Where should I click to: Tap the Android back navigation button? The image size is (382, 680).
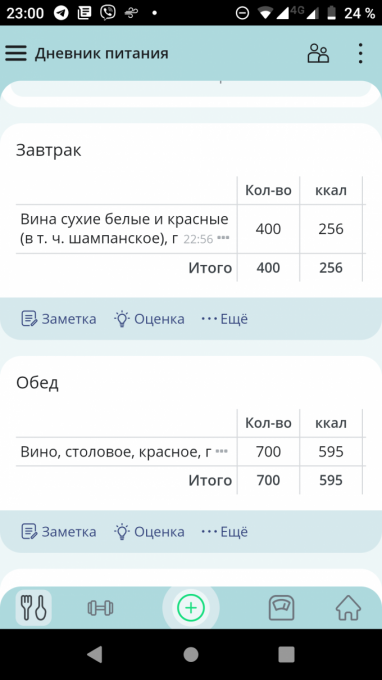tap(95, 654)
